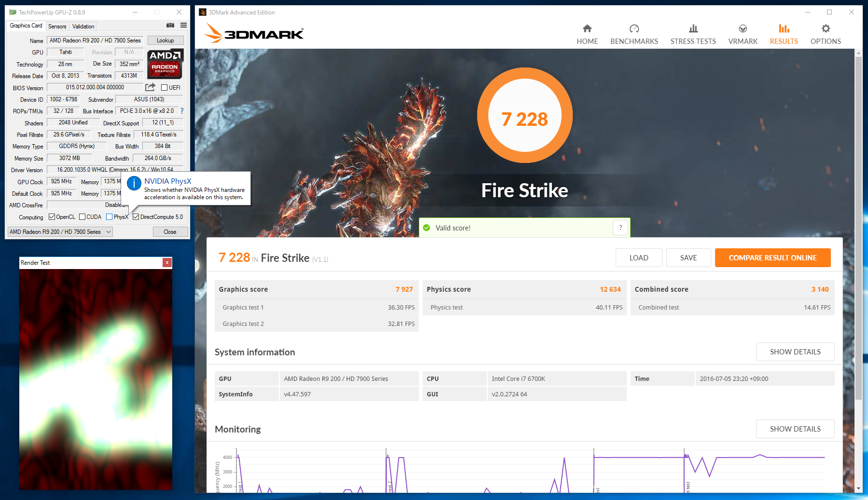Image resolution: width=868 pixels, height=500 pixels.
Task: Click COMPARE RESULT ONLINE
Action: [x=772, y=258]
